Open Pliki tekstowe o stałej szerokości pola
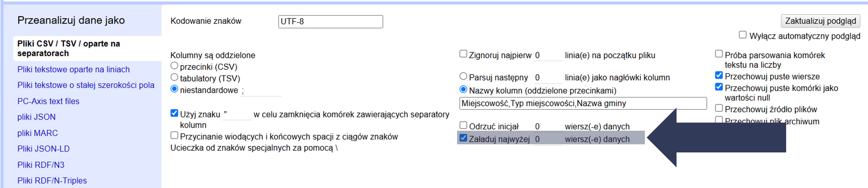The image size is (868, 188). 86,85
